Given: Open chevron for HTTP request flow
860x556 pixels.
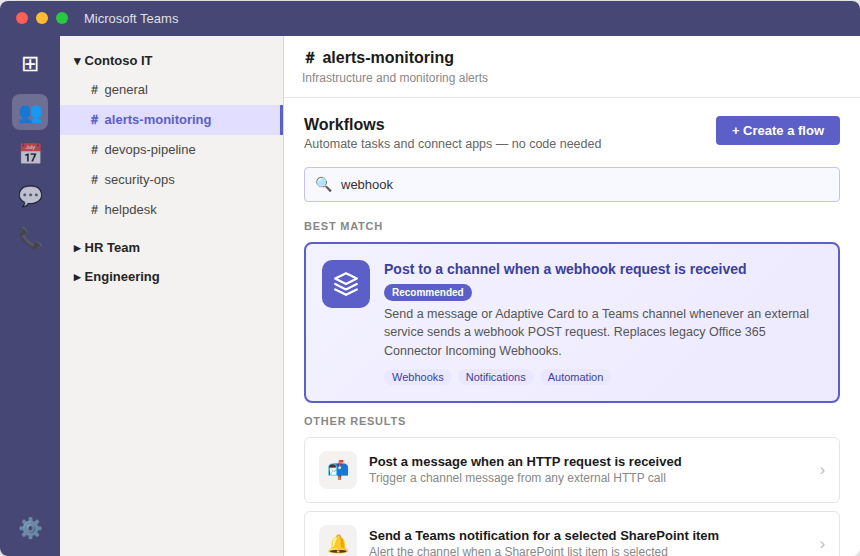Looking at the screenshot, I should (x=822, y=470).
